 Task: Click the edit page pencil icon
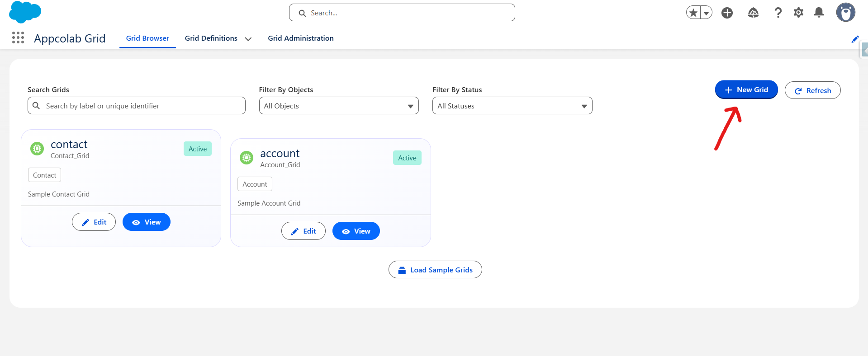[855, 39]
